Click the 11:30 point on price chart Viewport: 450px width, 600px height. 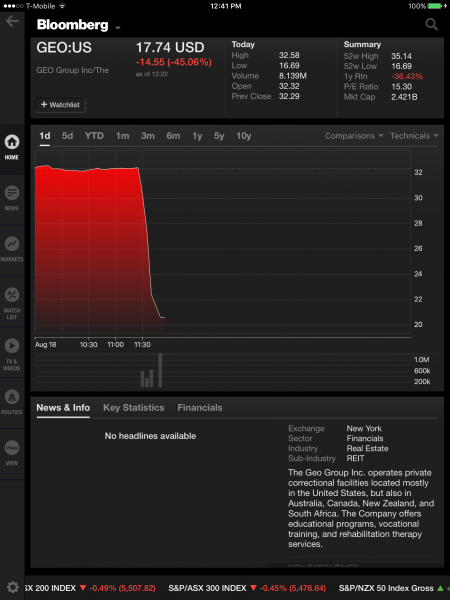pos(142,241)
